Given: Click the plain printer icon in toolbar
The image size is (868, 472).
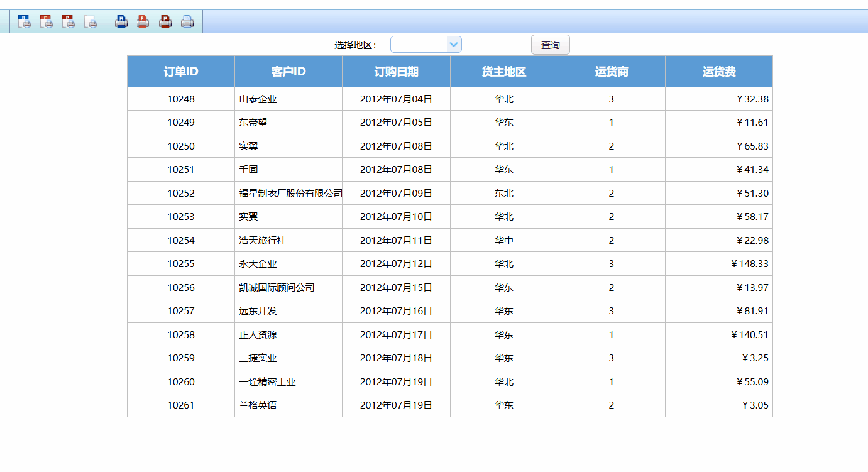Looking at the screenshot, I should click(x=187, y=22).
